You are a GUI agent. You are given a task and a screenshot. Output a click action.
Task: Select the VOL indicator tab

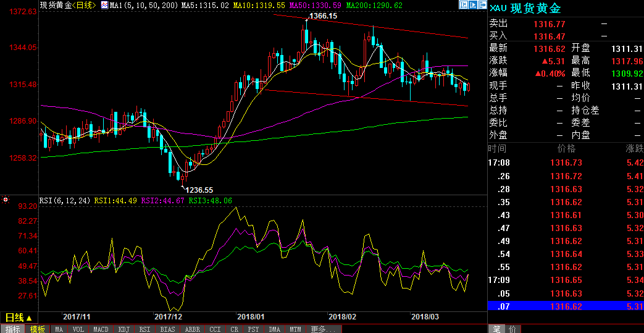78,329
